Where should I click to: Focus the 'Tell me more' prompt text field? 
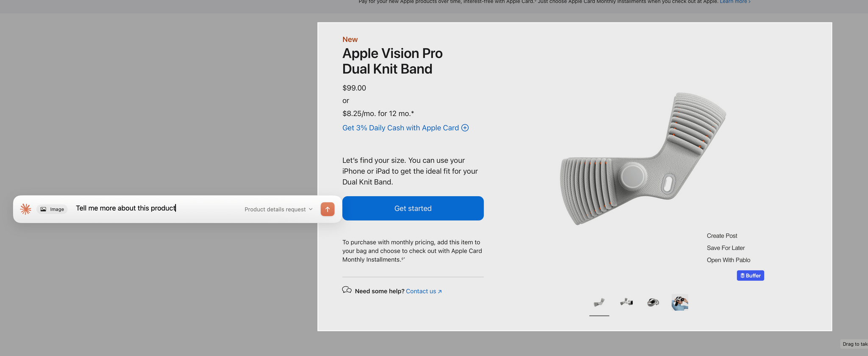(x=157, y=209)
